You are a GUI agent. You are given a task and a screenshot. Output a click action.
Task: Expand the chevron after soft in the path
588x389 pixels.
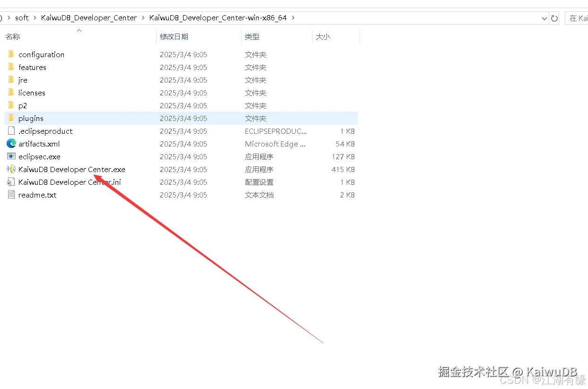35,18
